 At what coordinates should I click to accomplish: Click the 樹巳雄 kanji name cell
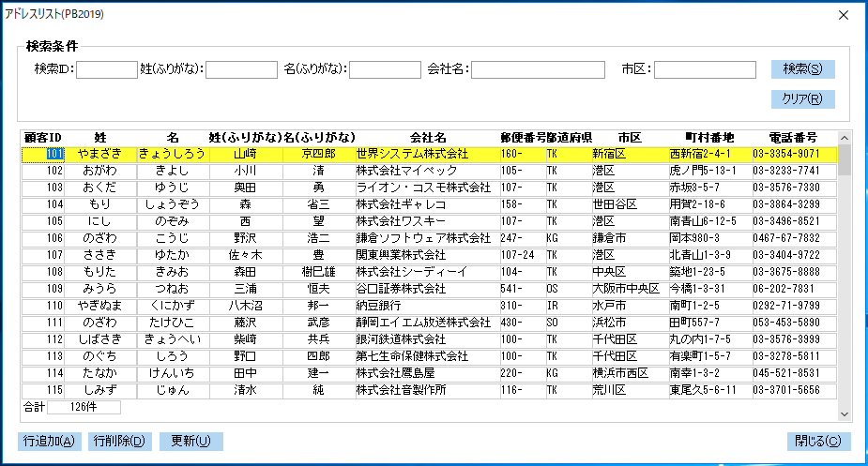pyautogui.click(x=319, y=272)
